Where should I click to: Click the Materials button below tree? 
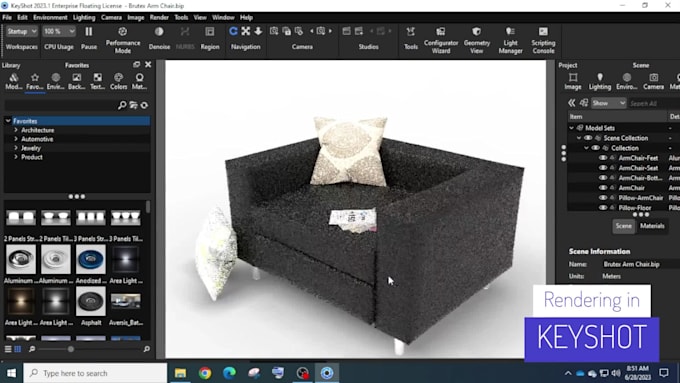(x=652, y=226)
